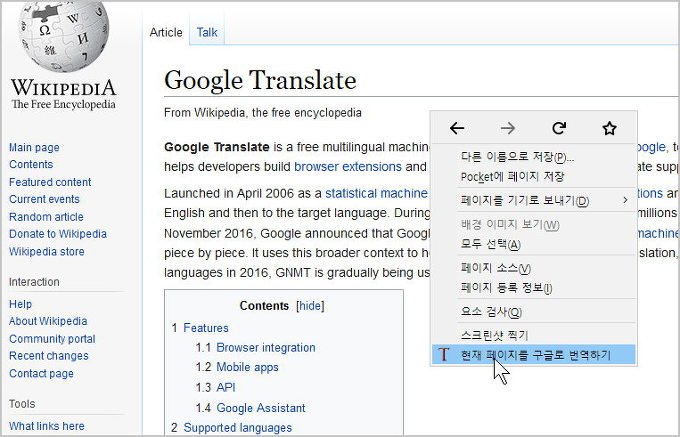Follow the browser extensions link
This screenshot has height=437, width=680.
348,167
